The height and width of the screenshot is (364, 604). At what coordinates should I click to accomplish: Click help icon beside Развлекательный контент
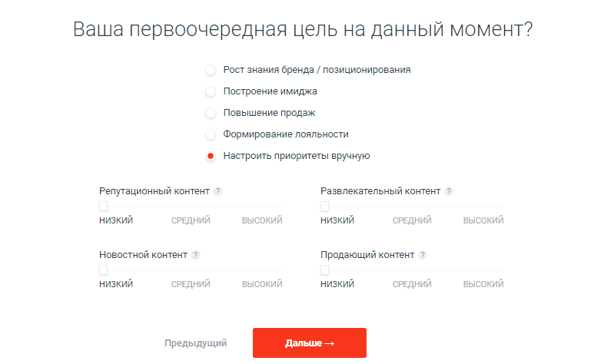pyautogui.click(x=449, y=191)
